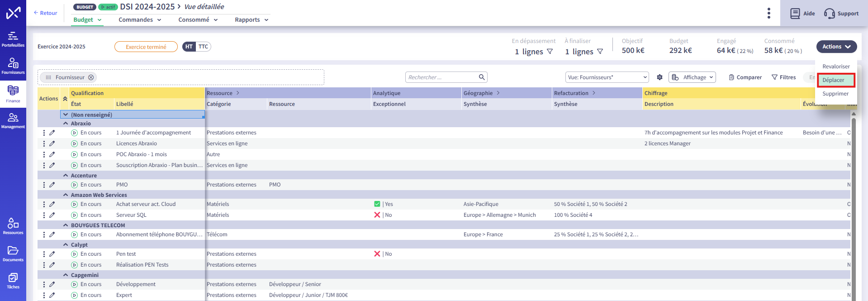Image resolution: width=868 pixels, height=301 pixels.
Task: Edit the PMO row with pencil icon
Action: coord(52,185)
